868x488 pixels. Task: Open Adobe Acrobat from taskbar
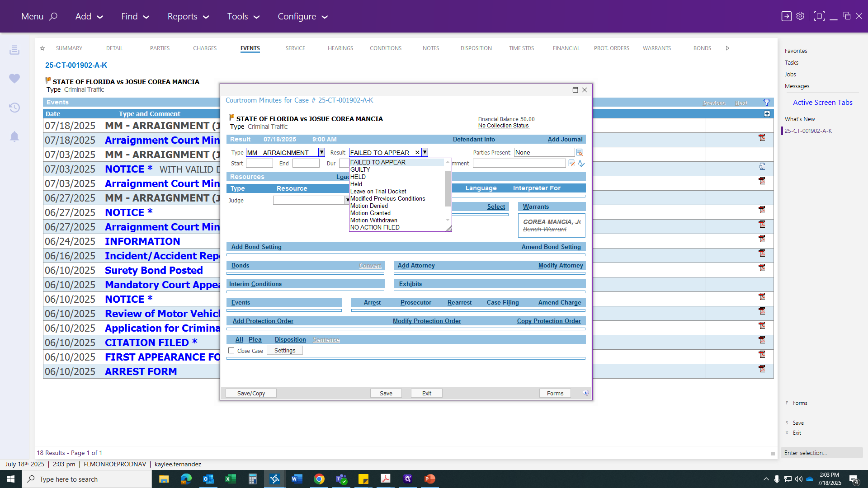coord(385,479)
